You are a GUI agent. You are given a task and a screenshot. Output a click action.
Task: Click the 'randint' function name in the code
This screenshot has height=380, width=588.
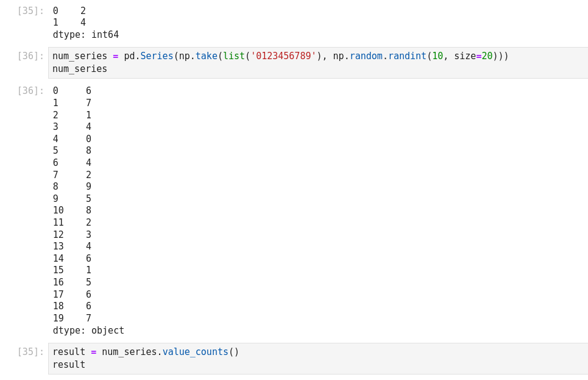tap(407, 56)
